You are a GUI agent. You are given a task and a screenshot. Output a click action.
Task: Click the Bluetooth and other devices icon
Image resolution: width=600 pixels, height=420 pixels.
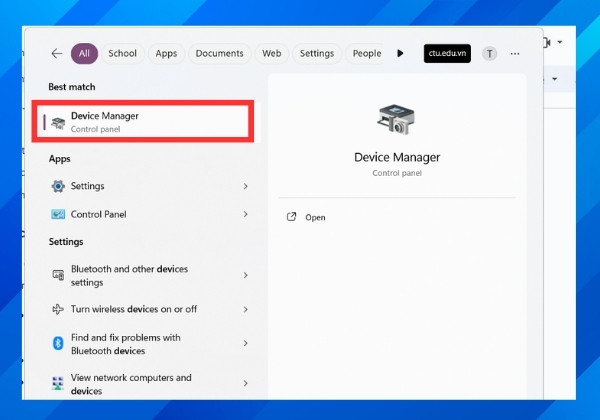pyautogui.click(x=58, y=275)
